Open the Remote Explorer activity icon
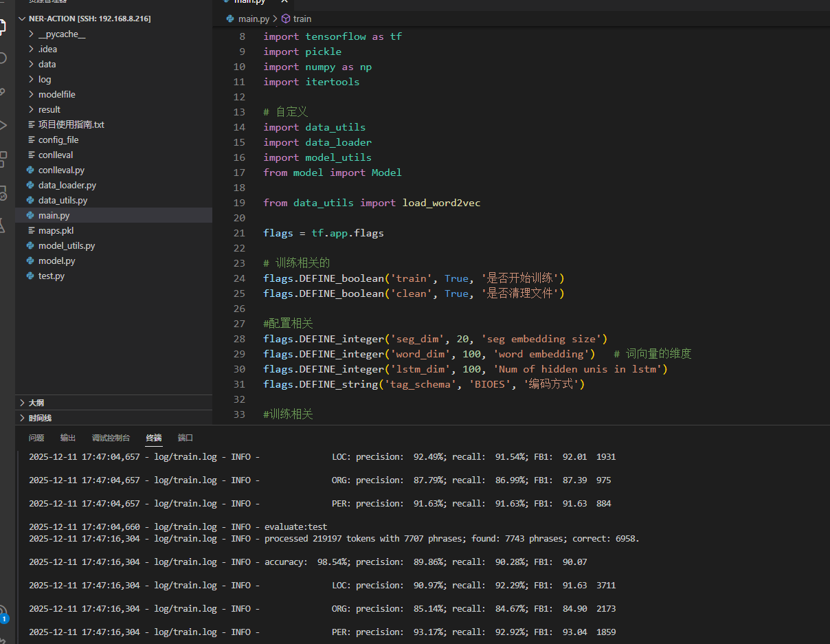Viewport: 830px width, 644px height. coord(2,192)
